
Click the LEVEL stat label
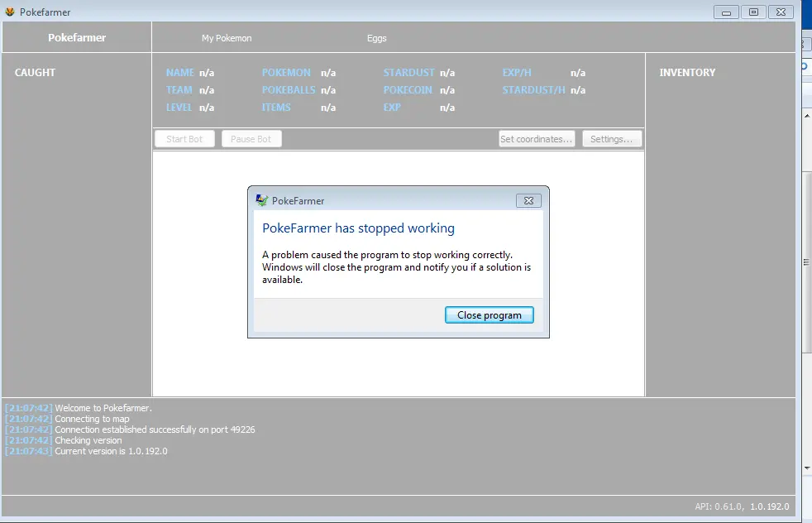tap(179, 108)
